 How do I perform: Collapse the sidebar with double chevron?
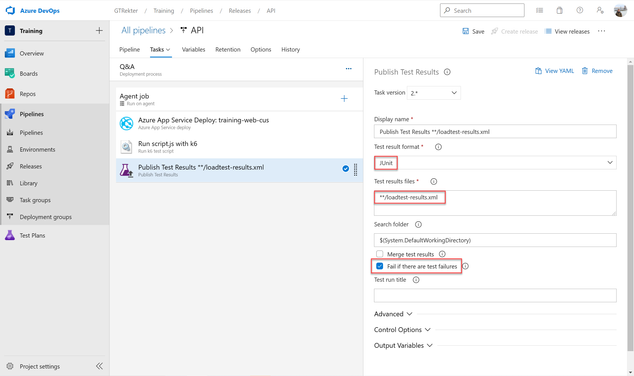[x=99, y=366]
